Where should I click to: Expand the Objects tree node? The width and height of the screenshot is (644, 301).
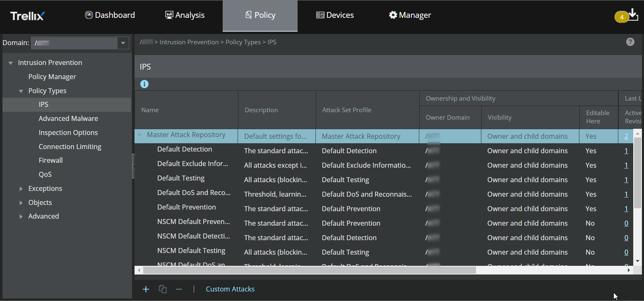[21, 203]
